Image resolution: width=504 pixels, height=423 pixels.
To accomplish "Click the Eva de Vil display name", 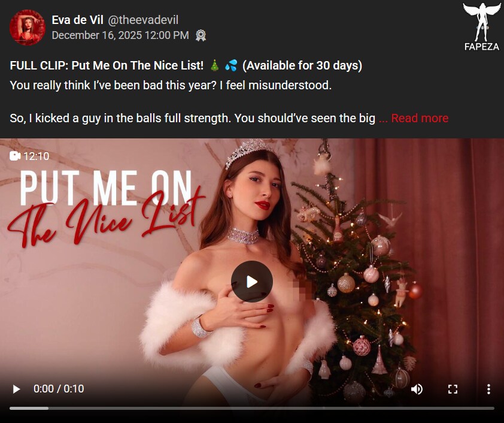I will tap(77, 20).
